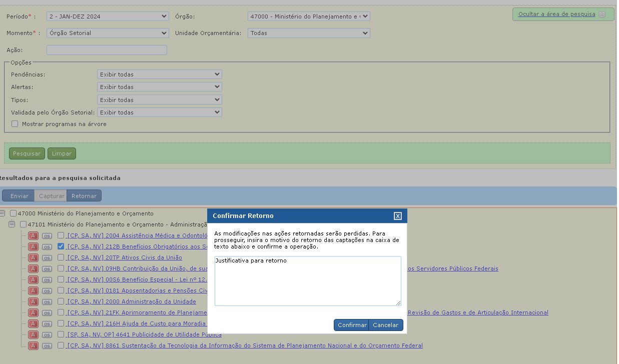Collapse the 47101 tree node
Screen dimensions: 619x364
[x=12, y=224]
